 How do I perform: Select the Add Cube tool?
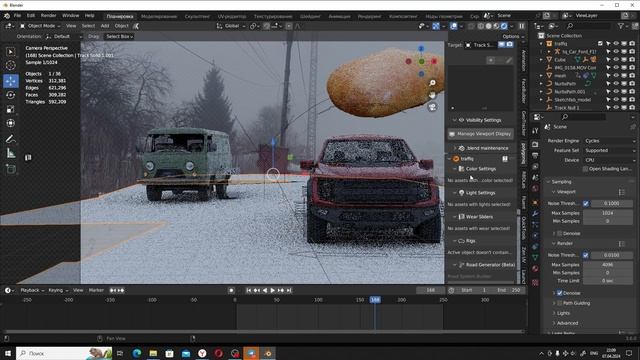pyautogui.click(x=11, y=169)
